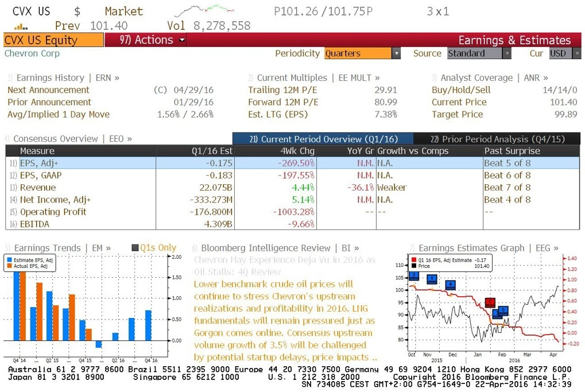
Task: Click Est. LTG (EPS) value 7.38%
Action: pyautogui.click(x=386, y=115)
